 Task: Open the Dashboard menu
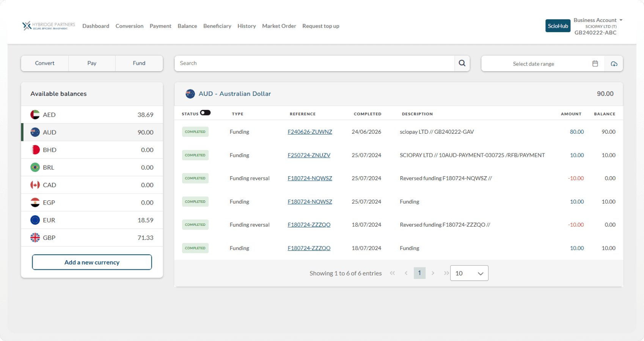click(x=96, y=26)
